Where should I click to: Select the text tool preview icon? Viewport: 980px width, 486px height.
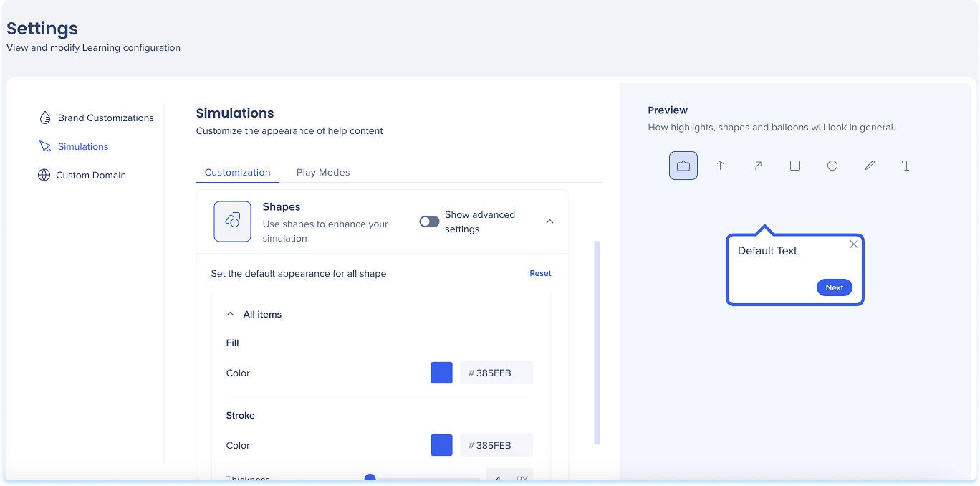pos(906,166)
